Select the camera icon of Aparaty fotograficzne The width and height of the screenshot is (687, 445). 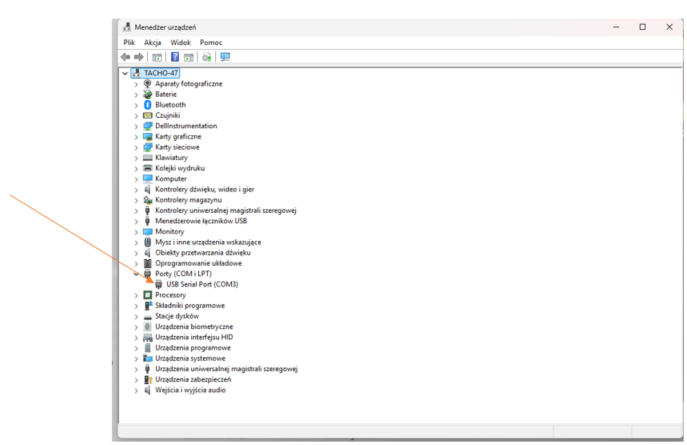pyautogui.click(x=148, y=84)
